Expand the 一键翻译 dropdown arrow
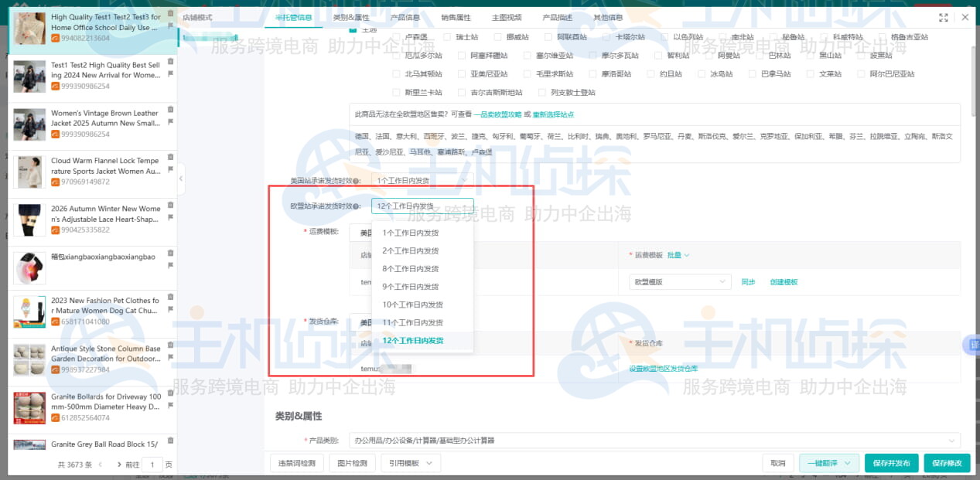Image resolution: width=980 pixels, height=480 pixels. click(847, 462)
